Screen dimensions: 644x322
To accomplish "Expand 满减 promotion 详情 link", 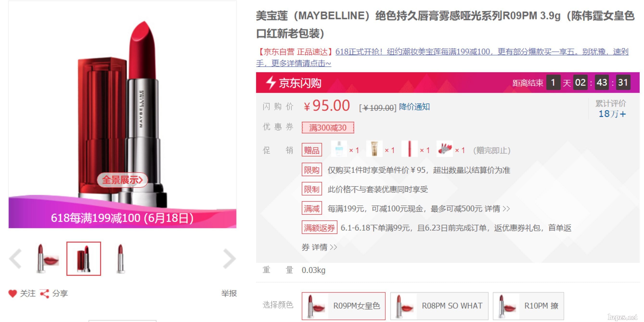I will pyautogui.click(x=497, y=208).
